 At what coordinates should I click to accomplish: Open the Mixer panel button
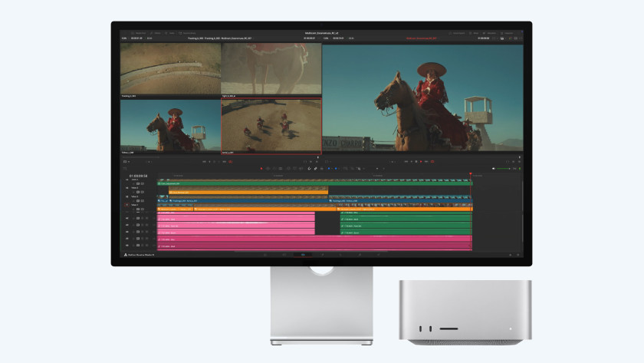coord(474,33)
